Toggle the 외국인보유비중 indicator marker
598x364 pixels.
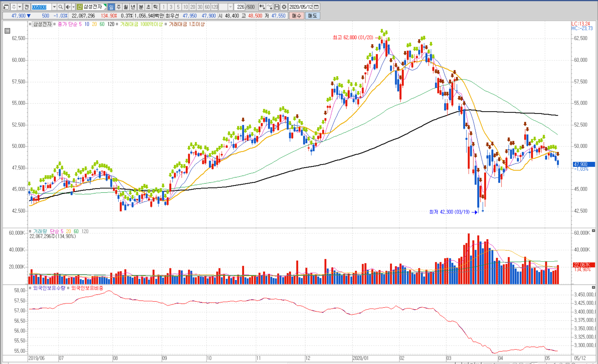coord(68,288)
